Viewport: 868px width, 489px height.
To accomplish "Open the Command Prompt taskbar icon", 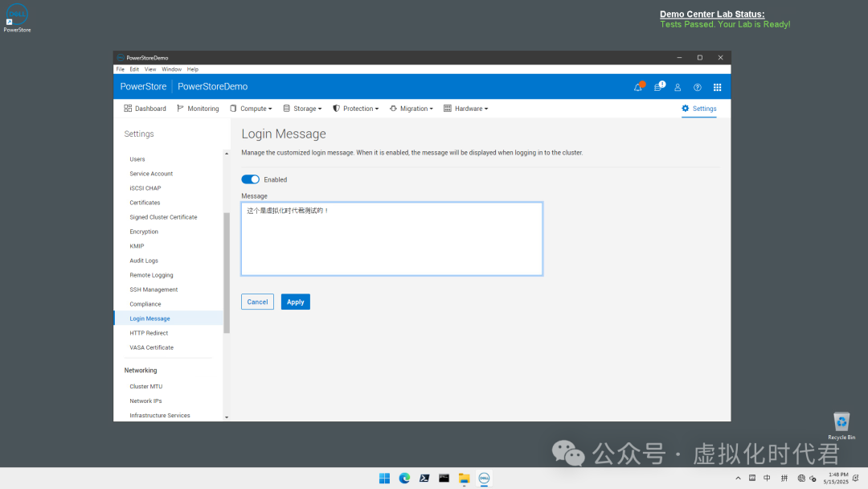I will click(x=444, y=479).
